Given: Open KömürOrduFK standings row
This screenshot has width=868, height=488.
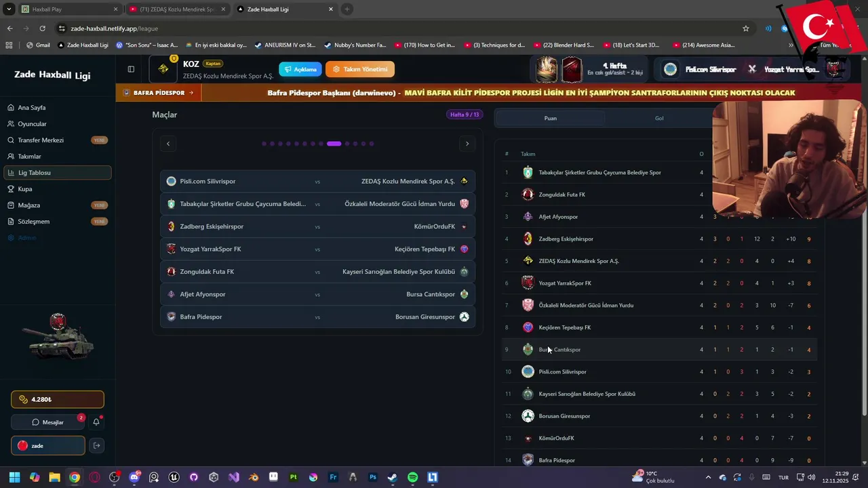Looking at the screenshot, I should click(x=658, y=438).
